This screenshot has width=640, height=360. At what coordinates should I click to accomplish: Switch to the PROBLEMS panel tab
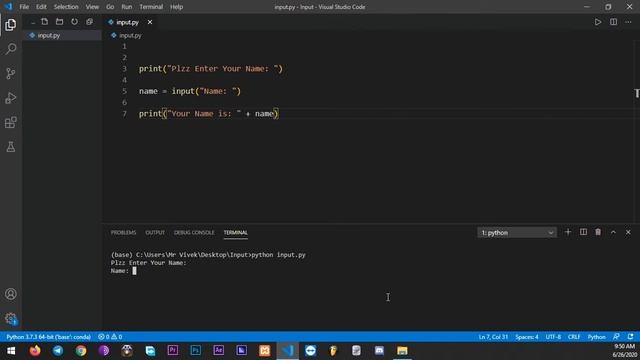point(123,233)
